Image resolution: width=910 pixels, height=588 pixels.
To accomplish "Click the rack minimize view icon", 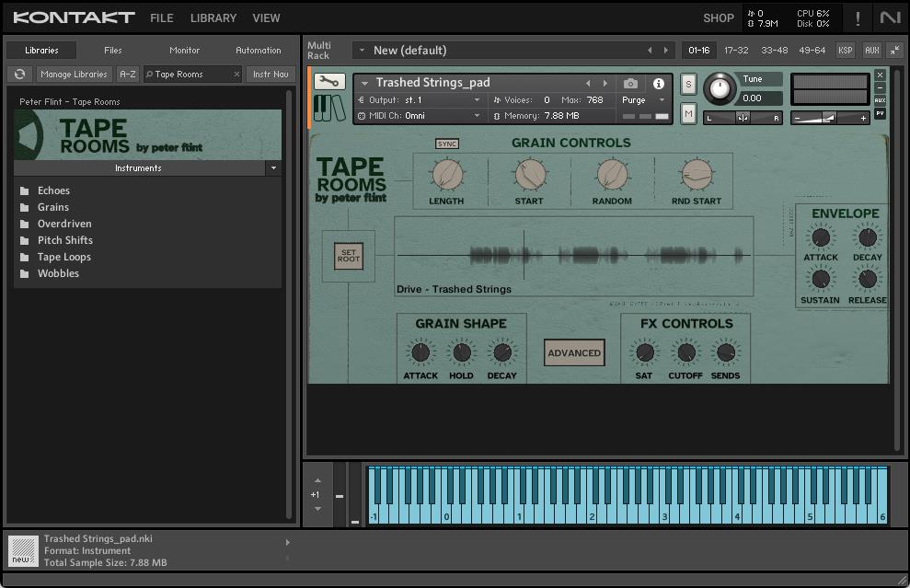I will pos(894,51).
